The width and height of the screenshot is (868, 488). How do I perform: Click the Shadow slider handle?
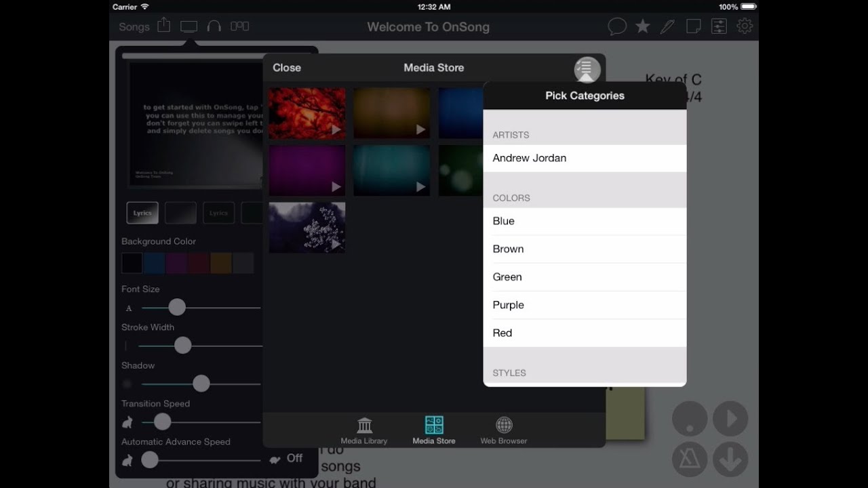tap(201, 384)
